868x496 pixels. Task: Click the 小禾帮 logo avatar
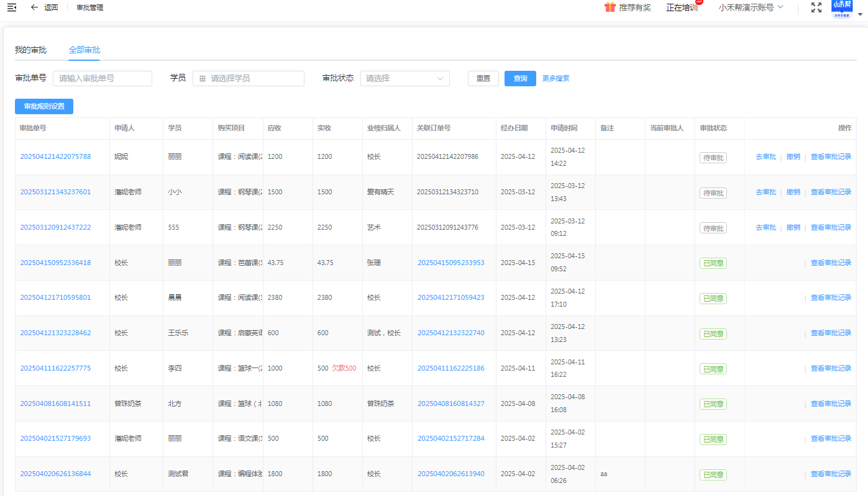(842, 9)
